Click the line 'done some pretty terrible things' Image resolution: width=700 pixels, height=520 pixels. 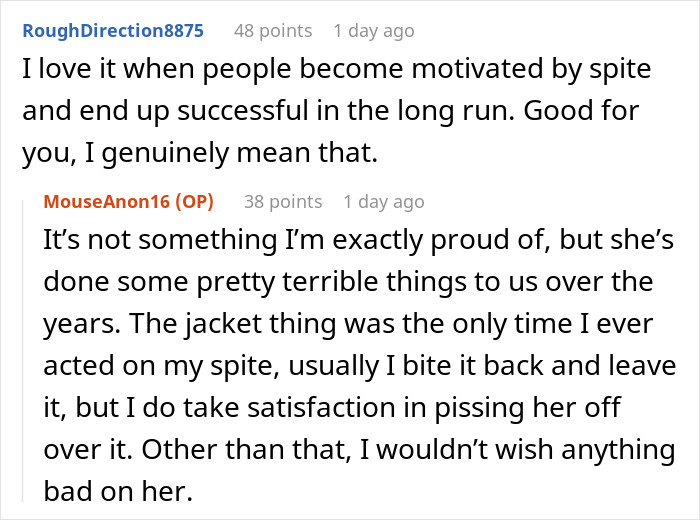(348, 282)
